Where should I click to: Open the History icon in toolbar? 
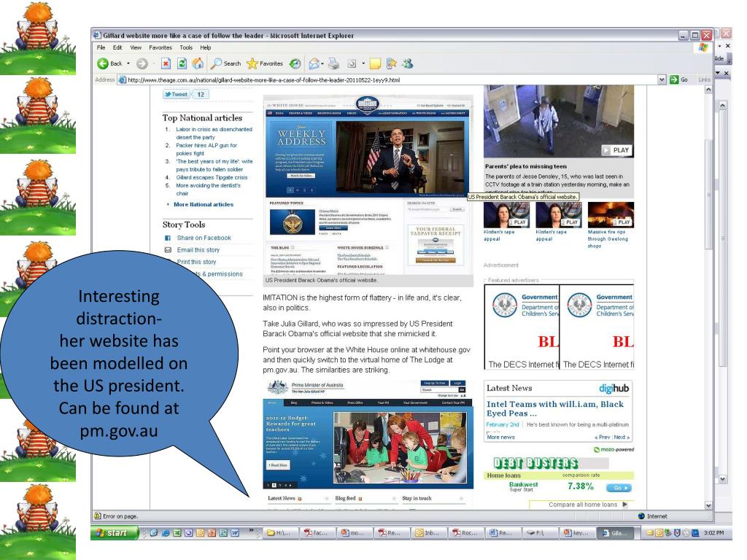(295, 63)
